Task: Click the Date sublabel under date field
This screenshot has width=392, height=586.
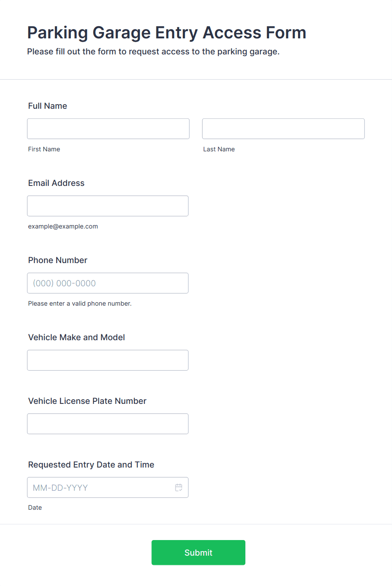Action: (35, 508)
